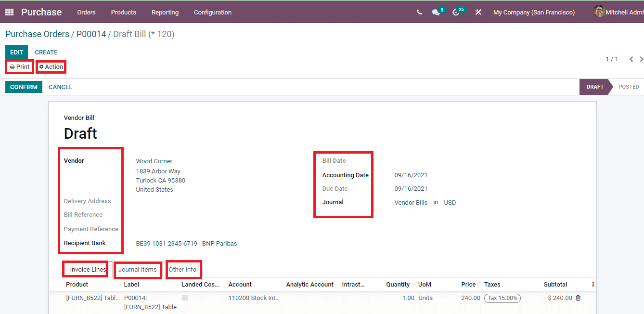Open P00014 breadcrumb link
Image resolution: width=644 pixels, height=314 pixels.
click(91, 34)
